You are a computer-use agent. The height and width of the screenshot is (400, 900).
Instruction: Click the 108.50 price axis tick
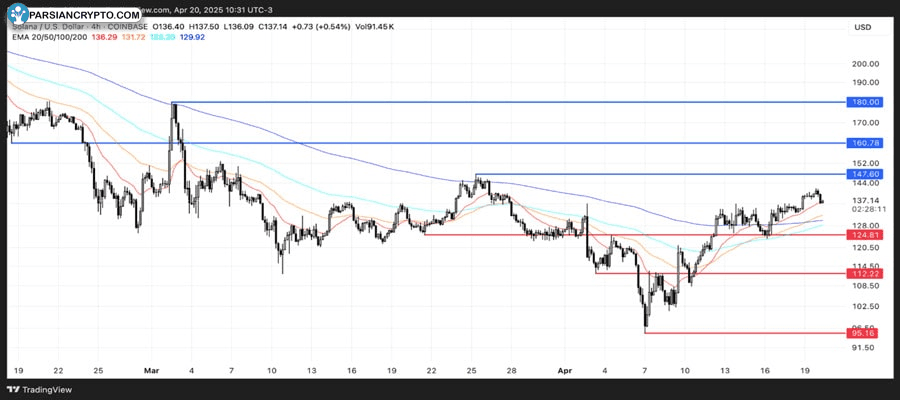coord(866,285)
